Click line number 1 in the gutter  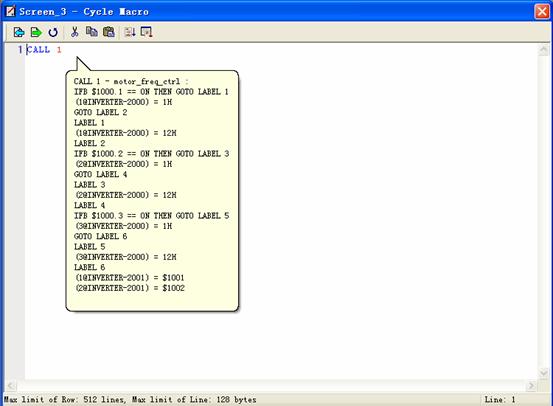tap(20, 50)
